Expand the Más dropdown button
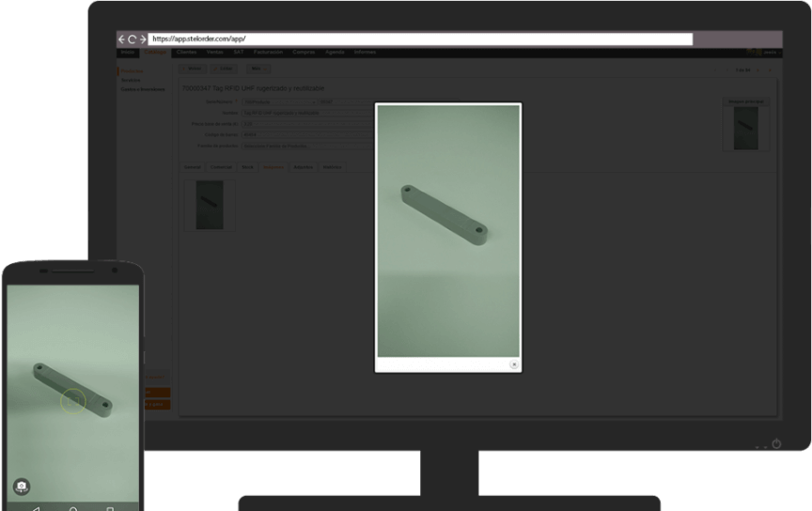This screenshot has width=812, height=511. 258,69
